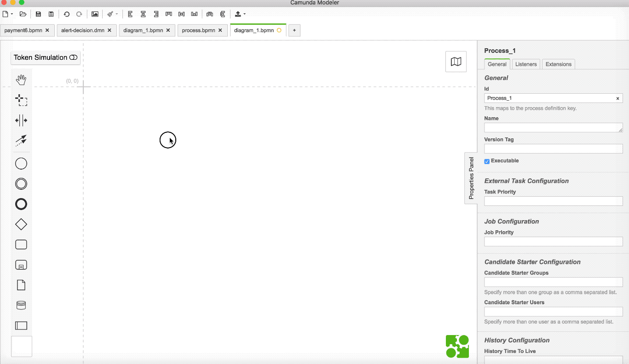Viewport: 629px width, 364px height.
Task: Export diagram as image
Action: coord(95,14)
